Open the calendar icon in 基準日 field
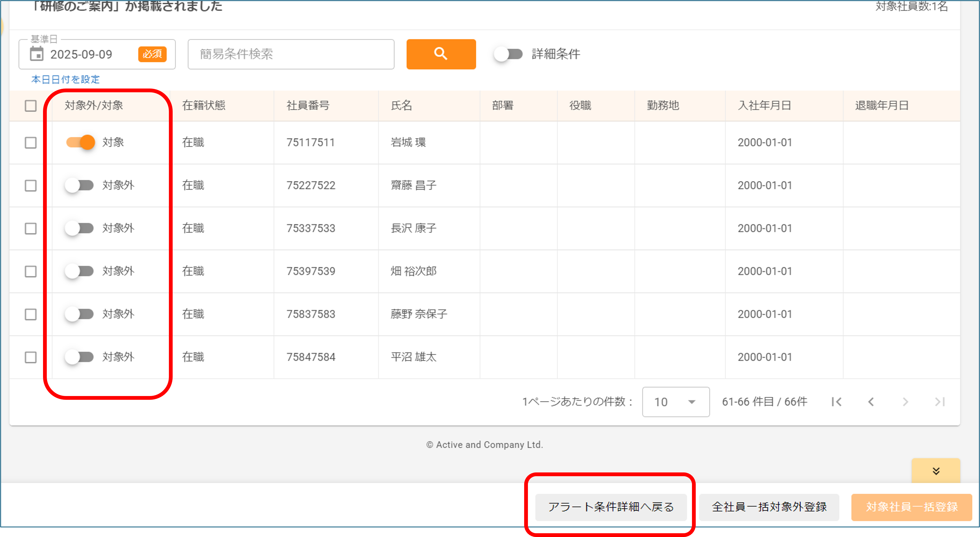Viewport: 980px width, 537px height. click(x=36, y=54)
